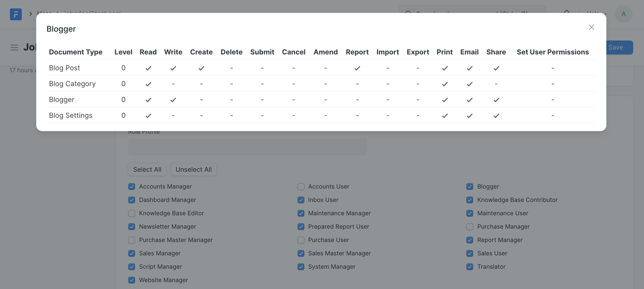Click the Level field for Blog Post

coord(123,68)
